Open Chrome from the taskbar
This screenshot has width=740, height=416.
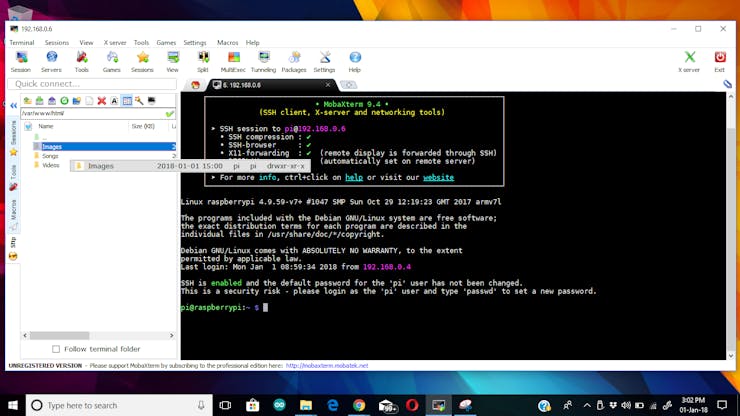click(359, 405)
